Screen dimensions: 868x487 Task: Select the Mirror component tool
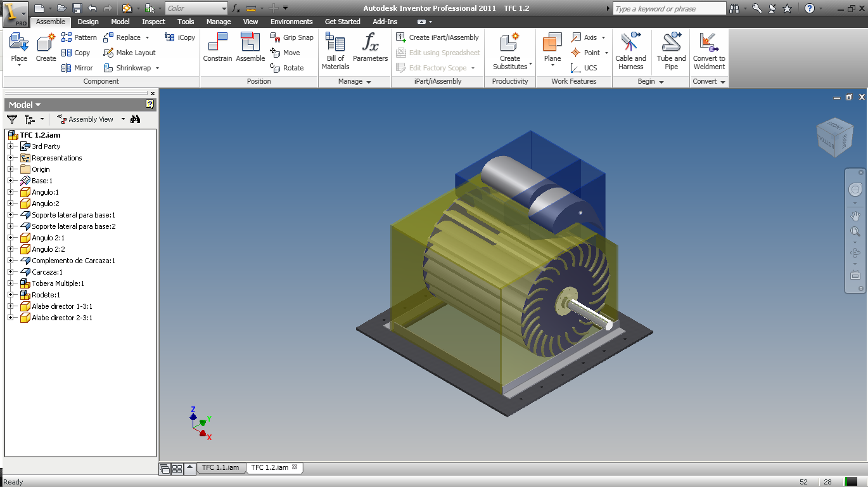(77, 68)
